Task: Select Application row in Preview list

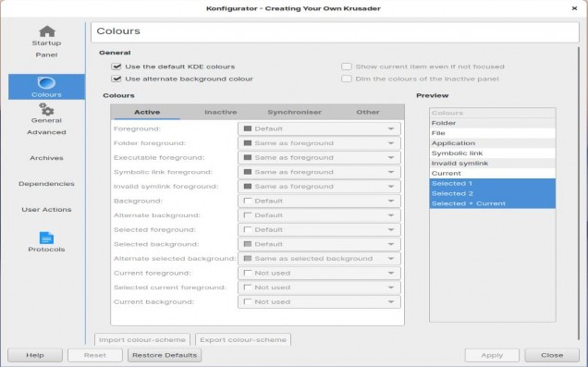Action: 493,143
